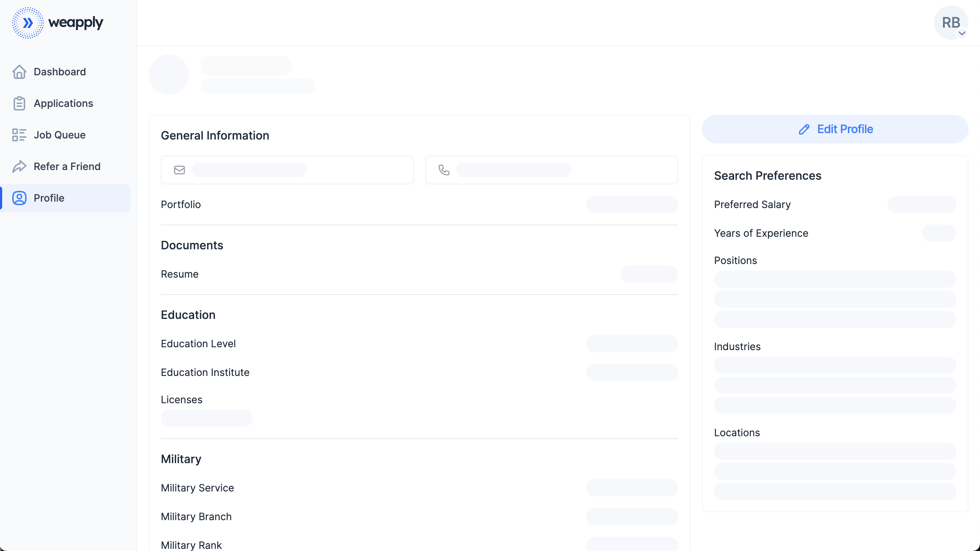The image size is (980, 551).
Task: Open the Dashboard menu item
Action: point(60,72)
